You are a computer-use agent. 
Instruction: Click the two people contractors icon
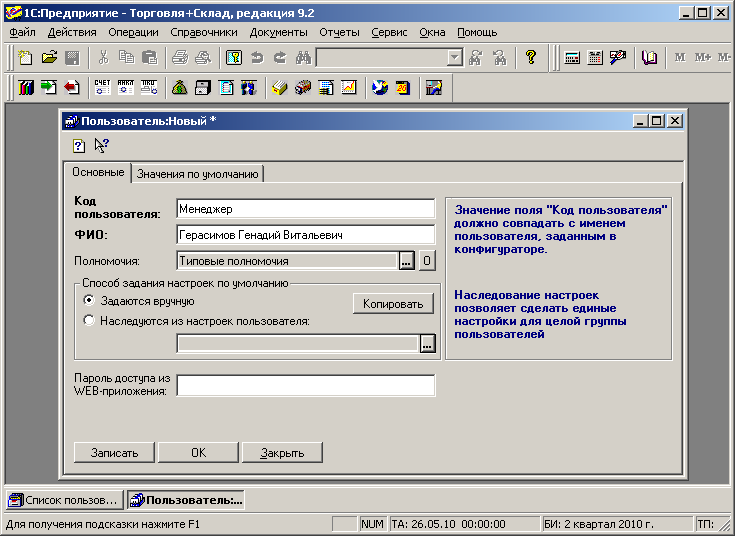(x=249, y=87)
